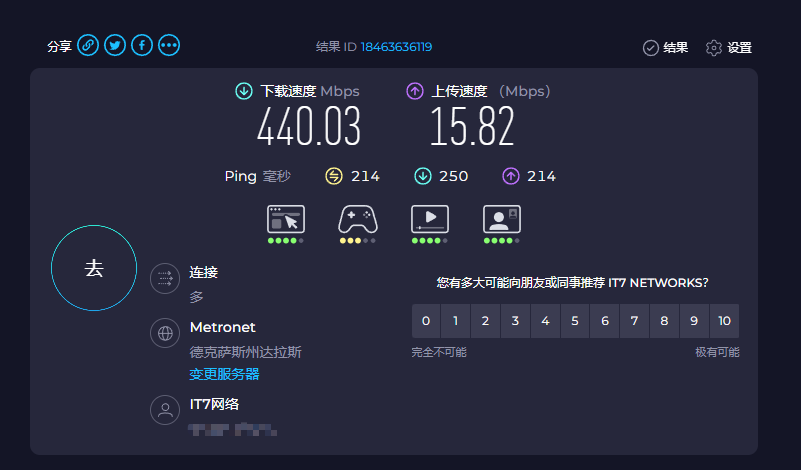This screenshot has height=470, width=801.
Task: Open result ID 18463636119 link
Action: tap(396, 47)
